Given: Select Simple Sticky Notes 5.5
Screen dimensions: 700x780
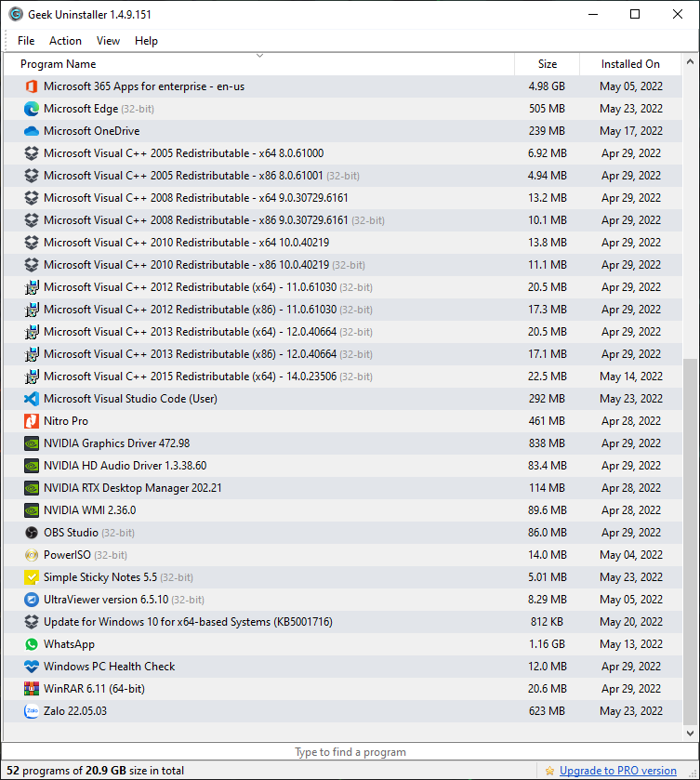Looking at the screenshot, I should (343, 577).
